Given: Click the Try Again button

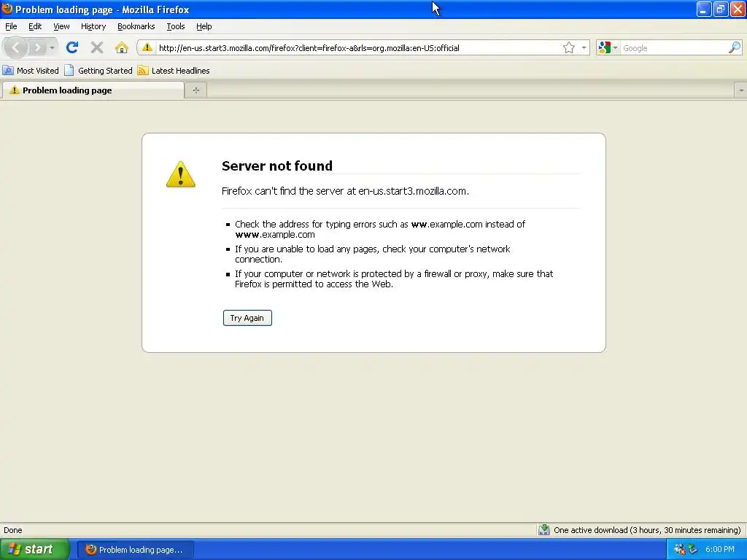Looking at the screenshot, I should (x=247, y=318).
